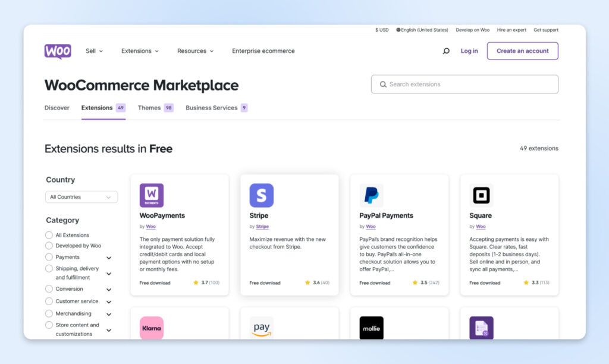609x364 pixels.
Task: Click the Mollie extension logo
Action: pyautogui.click(x=371, y=328)
